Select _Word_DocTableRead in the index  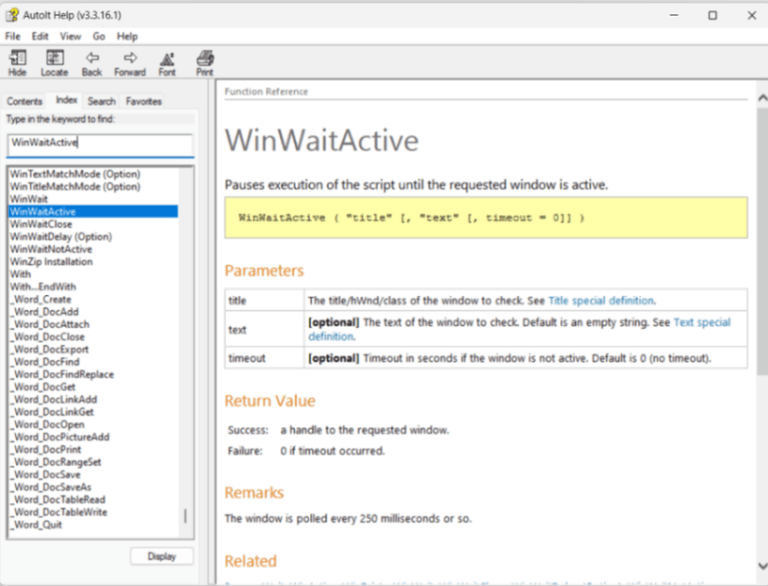tap(58, 499)
